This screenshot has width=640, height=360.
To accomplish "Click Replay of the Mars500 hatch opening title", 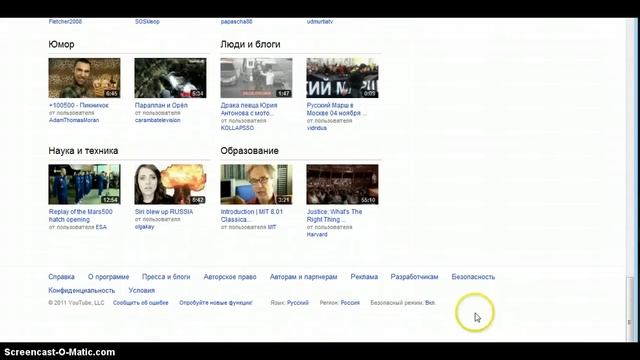I will (80, 216).
